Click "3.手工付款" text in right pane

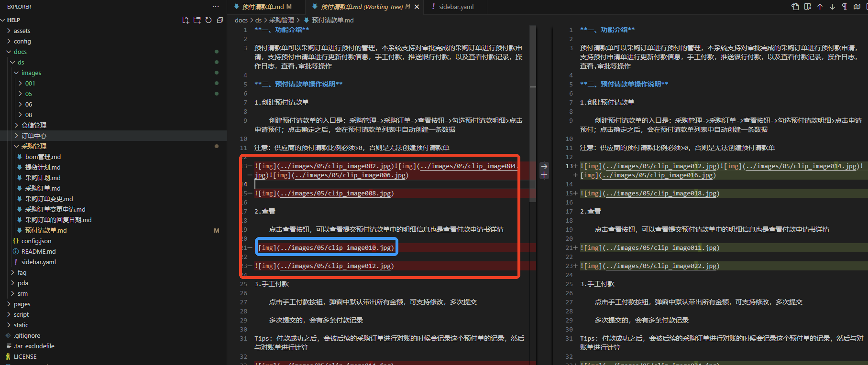[x=597, y=284]
